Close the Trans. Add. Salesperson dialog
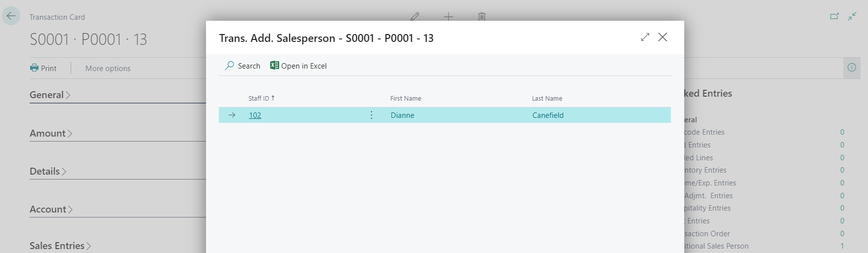The height and width of the screenshot is (253, 868). click(x=662, y=37)
